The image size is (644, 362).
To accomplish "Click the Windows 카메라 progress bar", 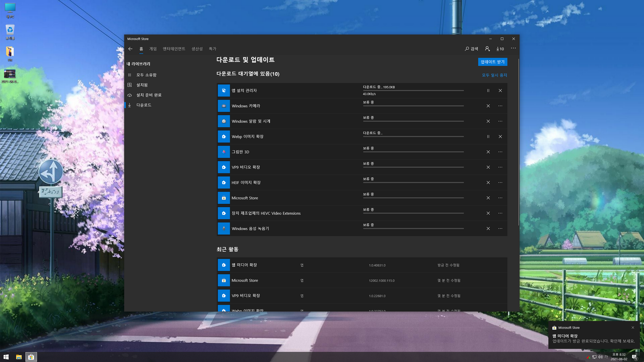I will [413, 106].
